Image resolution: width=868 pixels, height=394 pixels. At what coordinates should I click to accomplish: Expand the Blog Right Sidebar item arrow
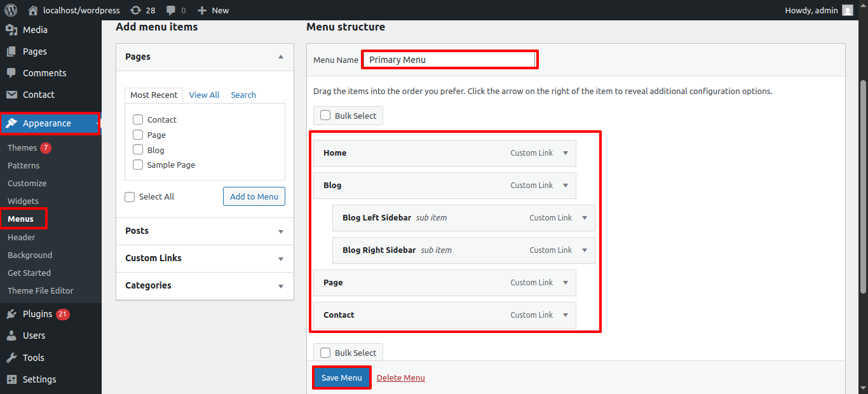(x=585, y=250)
